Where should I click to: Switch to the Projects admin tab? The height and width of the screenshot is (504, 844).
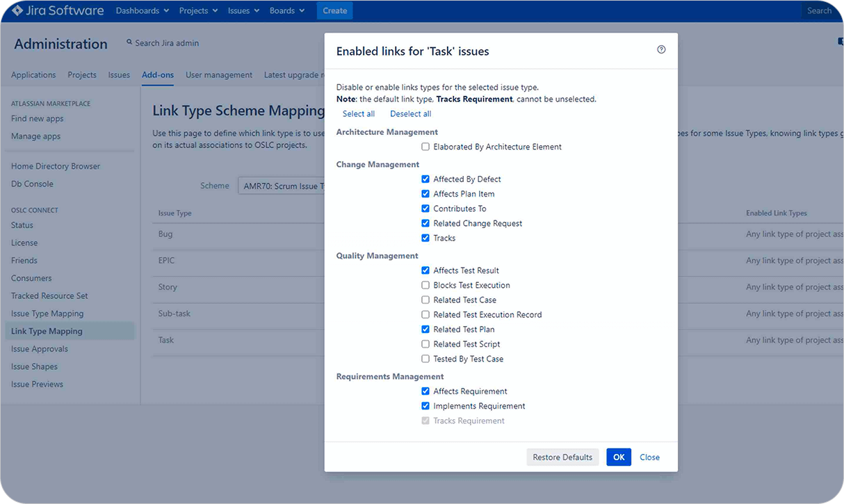82,75
